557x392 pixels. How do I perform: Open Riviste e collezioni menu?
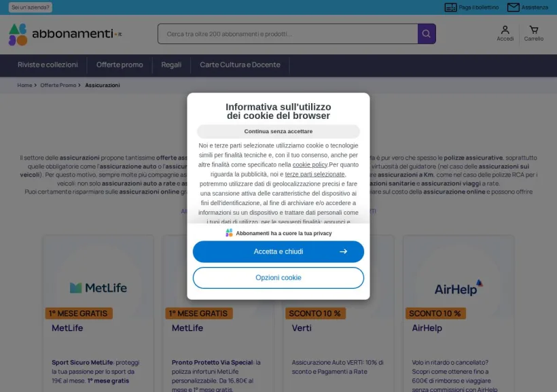(48, 65)
